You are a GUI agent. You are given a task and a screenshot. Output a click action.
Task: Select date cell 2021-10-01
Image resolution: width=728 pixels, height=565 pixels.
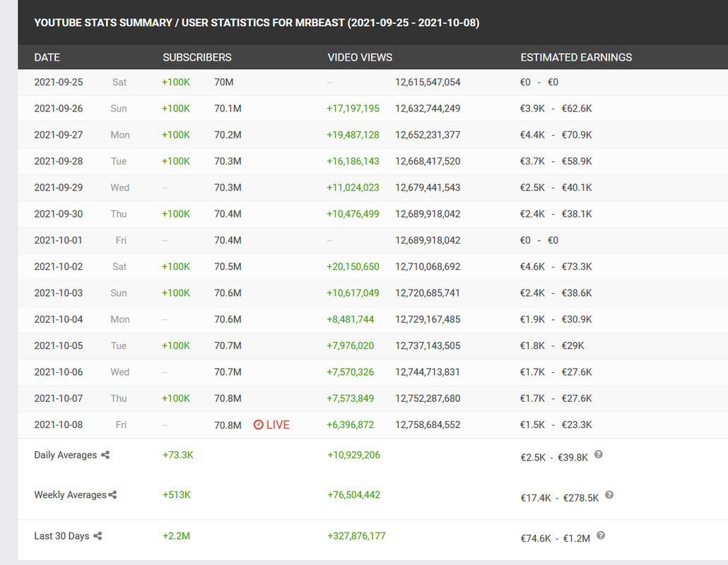59,240
